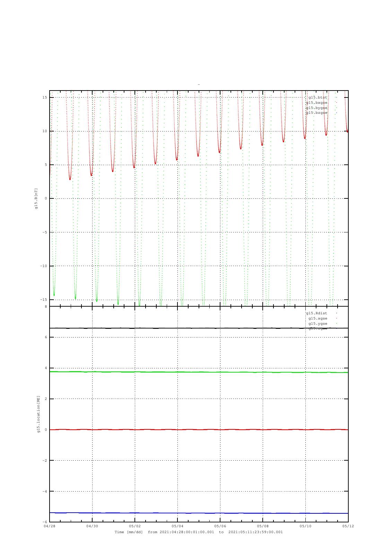
Task: Click the 05/02 date tick label
Action: 135,526
